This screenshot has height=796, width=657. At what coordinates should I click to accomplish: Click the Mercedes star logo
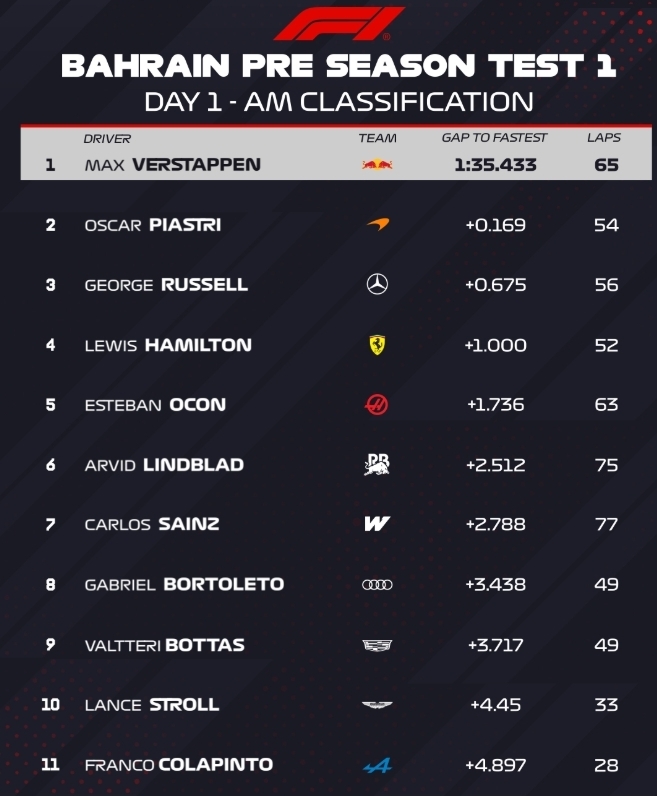[377, 285]
